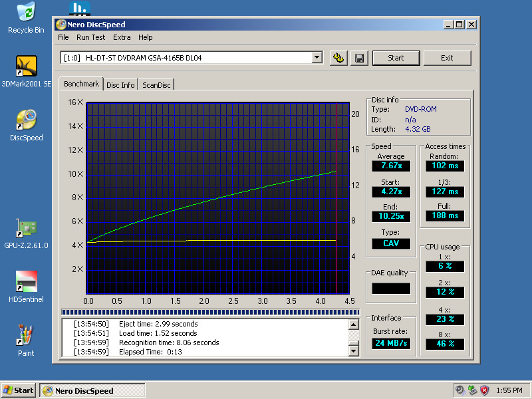Open the Extra menu
The image size is (532, 399).
(x=122, y=38)
